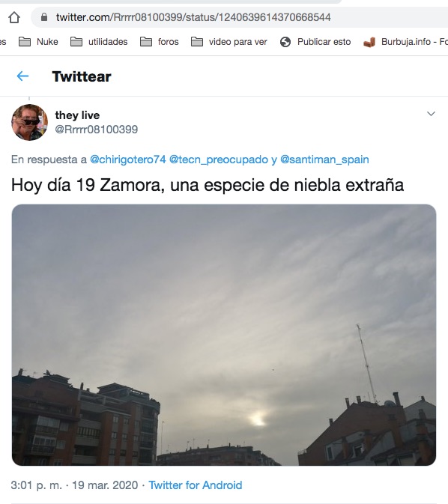Open the they live display name
Image resolution: width=448 pixels, height=504 pixels.
click(77, 115)
